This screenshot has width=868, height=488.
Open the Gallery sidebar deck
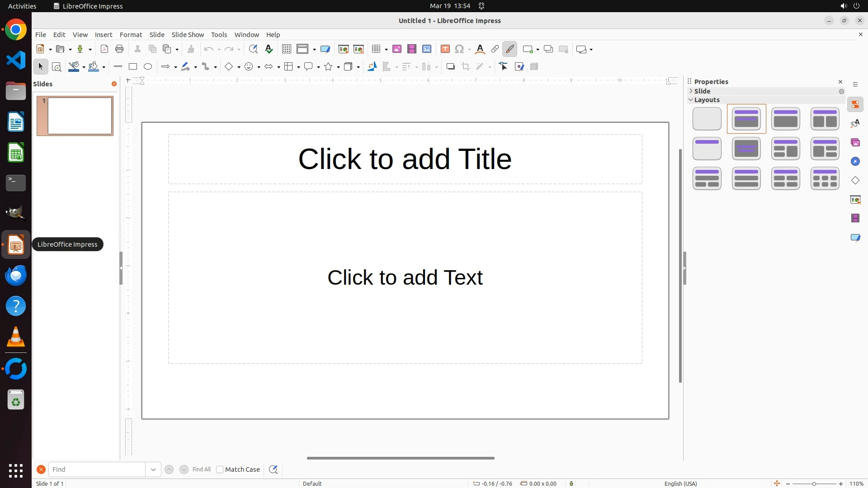coord(855,143)
